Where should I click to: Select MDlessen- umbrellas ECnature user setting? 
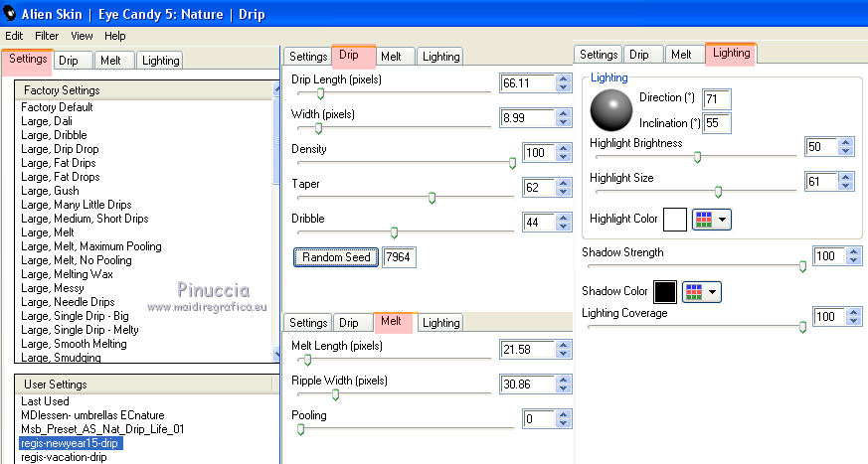tap(93, 415)
